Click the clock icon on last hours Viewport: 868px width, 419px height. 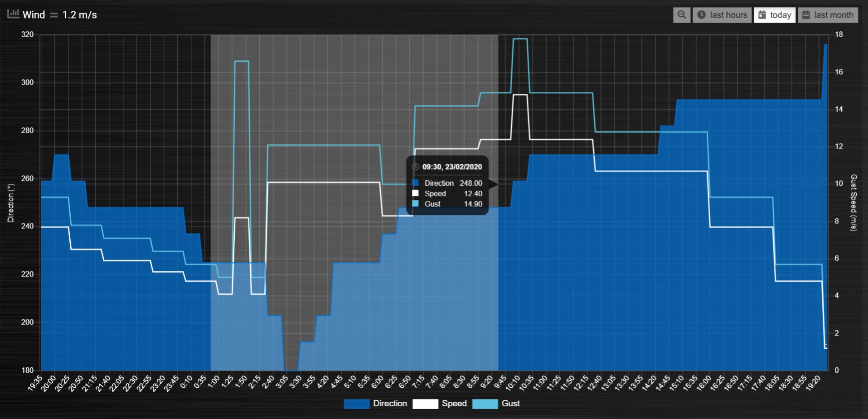pos(701,14)
